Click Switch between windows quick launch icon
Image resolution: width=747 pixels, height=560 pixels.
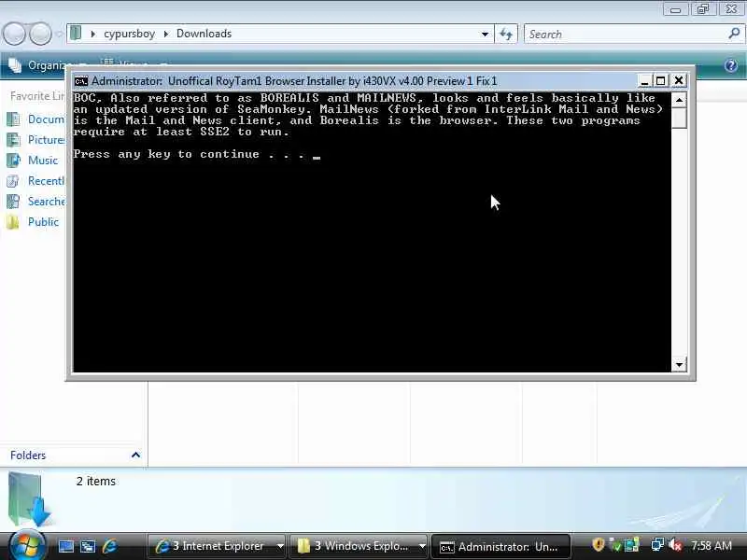point(88,546)
